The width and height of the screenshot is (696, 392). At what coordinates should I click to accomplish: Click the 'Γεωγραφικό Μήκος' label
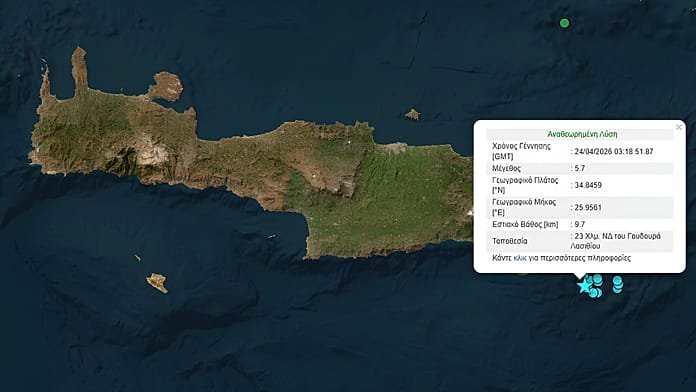point(524,202)
